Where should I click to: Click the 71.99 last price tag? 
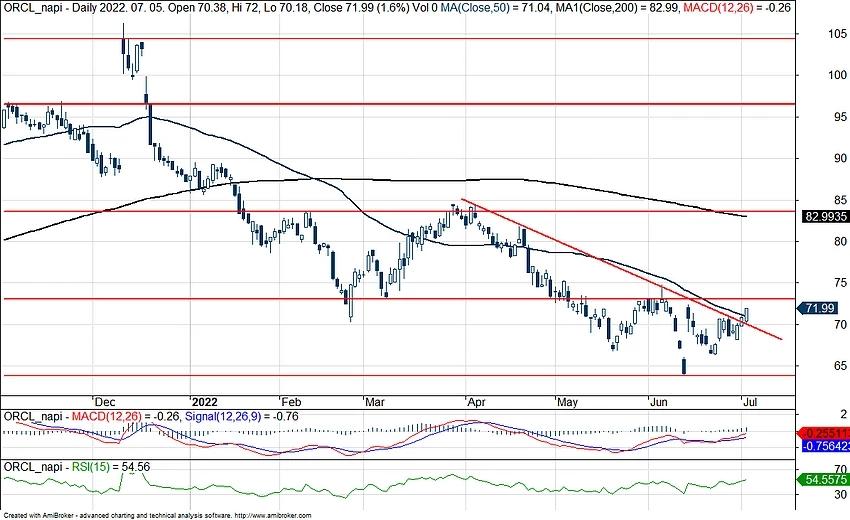coord(819,308)
